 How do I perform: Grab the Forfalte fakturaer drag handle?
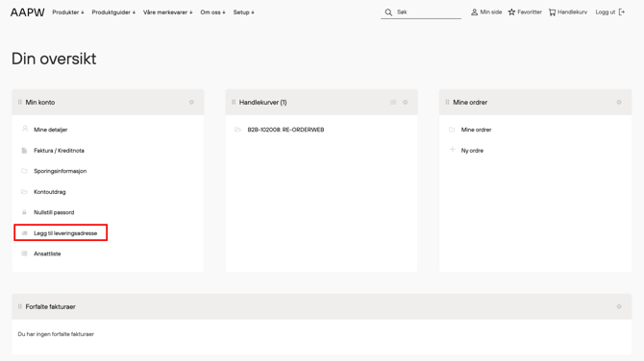(20, 306)
